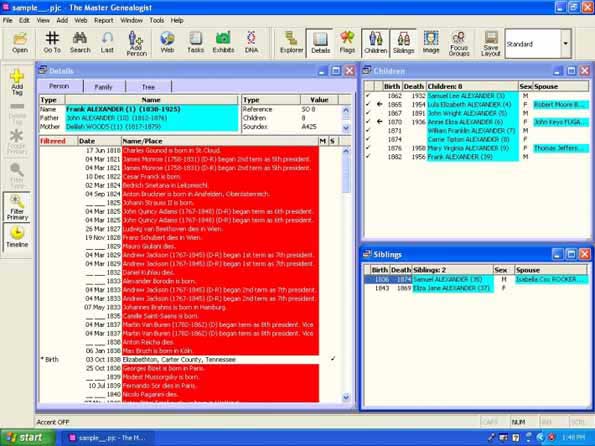
Task: Open the Tasks toolbar icon
Action: [x=195, y=43]
